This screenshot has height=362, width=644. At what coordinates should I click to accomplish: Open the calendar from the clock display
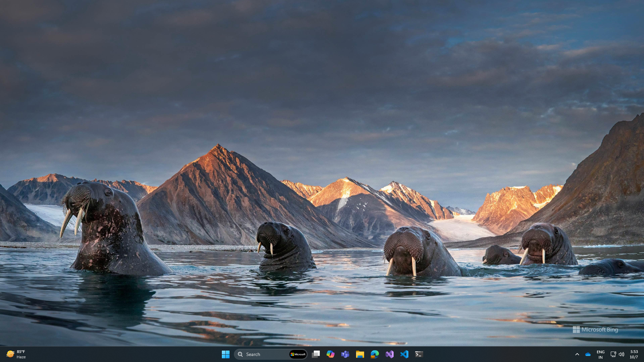635,354
